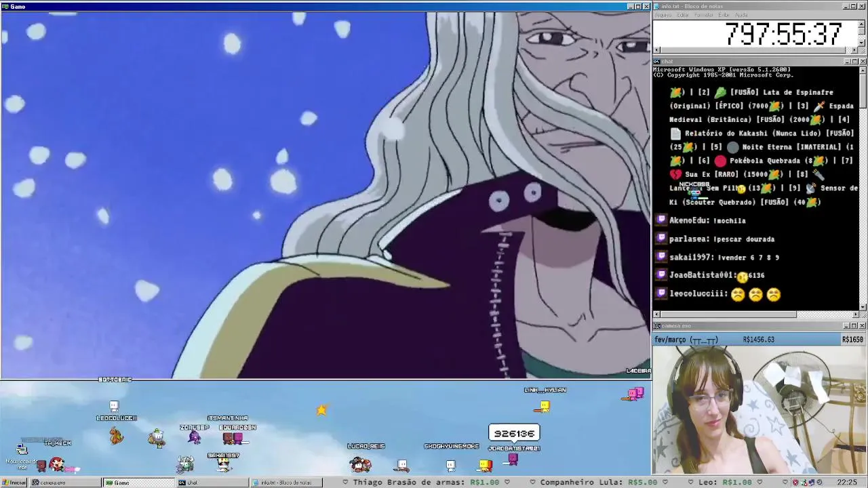Click chat horizontal scrollbar left arrow
This screenshot has height=488, width=868.
pyautogui.click(x=656, y=314)
